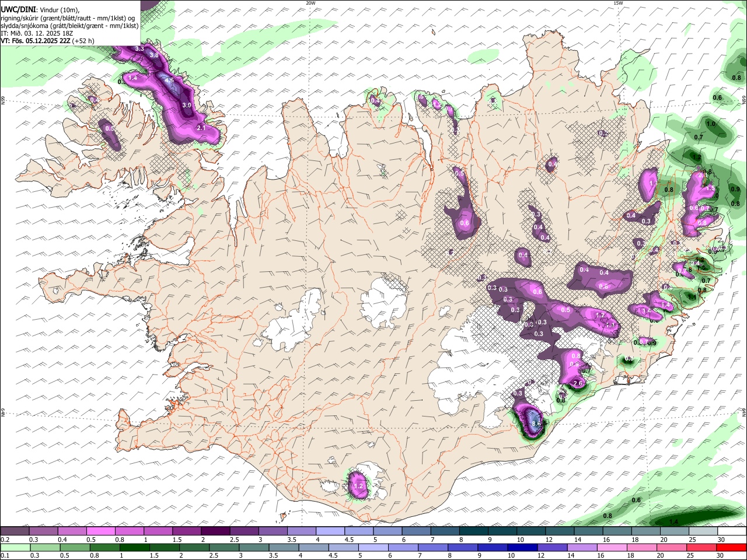Screen dimensions: 747x560
Task: Click the '3.3' precipitation value in the Westfjords
Action: pyautogui.click(x=139, y=48)
